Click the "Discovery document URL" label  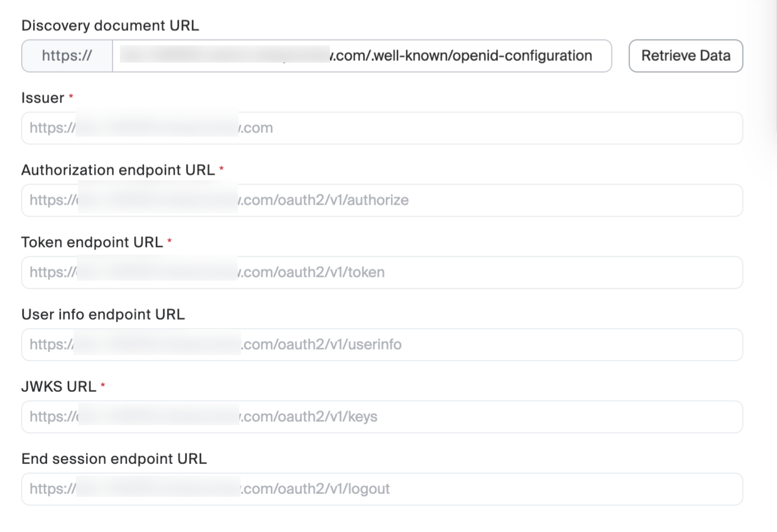coord(110,26)
